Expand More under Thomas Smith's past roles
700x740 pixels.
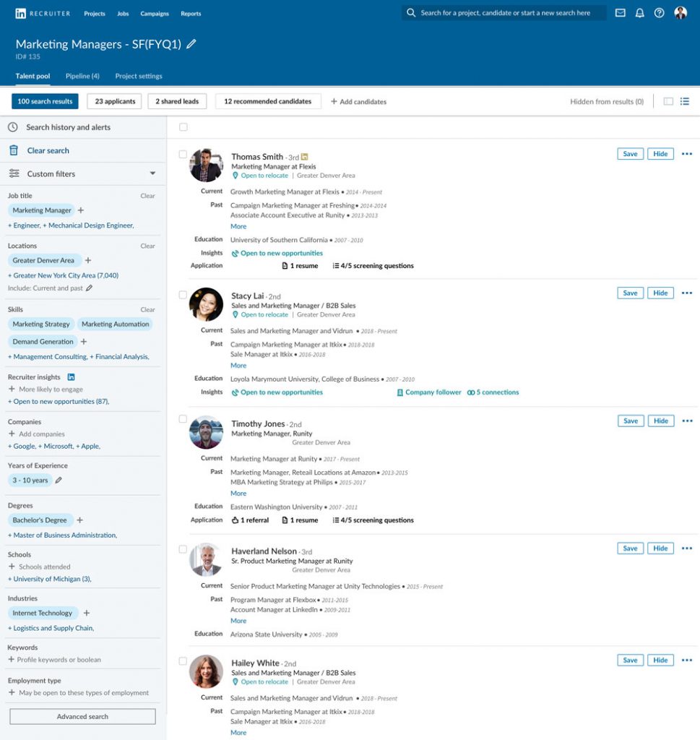[x=238, y=226]
